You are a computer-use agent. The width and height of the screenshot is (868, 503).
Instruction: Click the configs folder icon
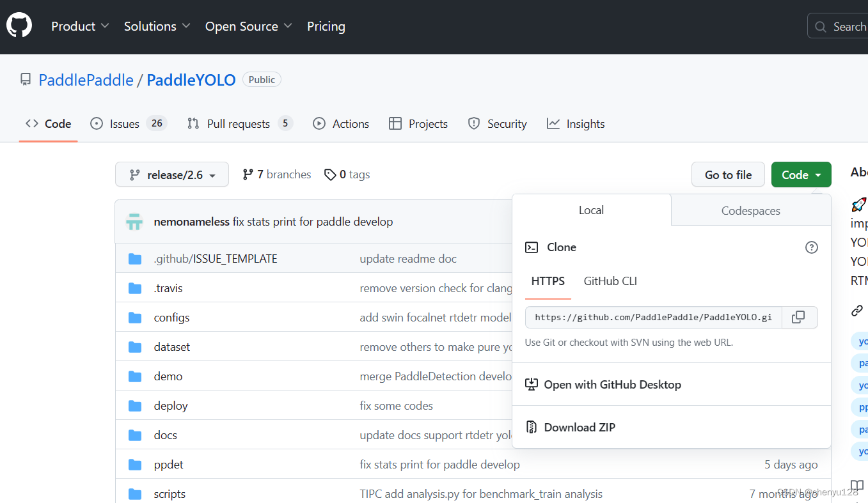point(135,318)
